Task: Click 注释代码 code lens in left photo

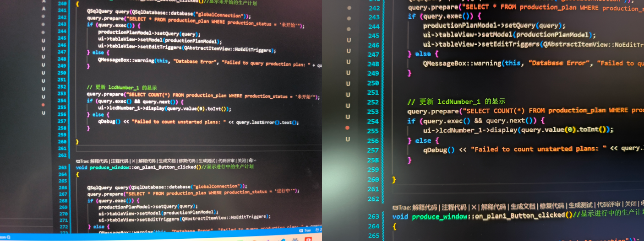Action: (x=120, y=161)
